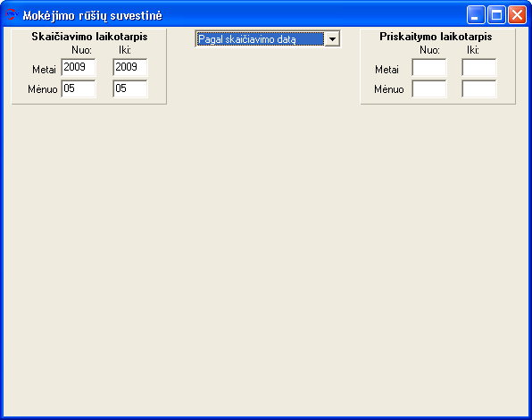
Task: Focus Skaičiavimo Metai Iki field showing 2009
Action: click(130, 67)
